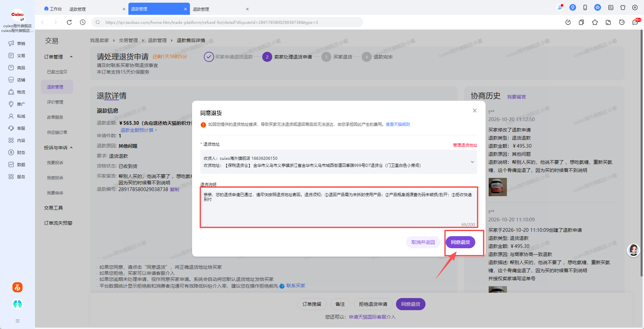Click the blue lightning bolt icon
This screenshot has height=329, width=644.
pyautogui.click(x=573, y=7)
